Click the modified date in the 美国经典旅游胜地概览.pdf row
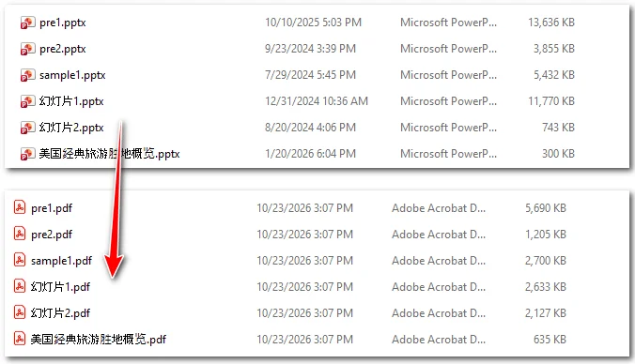 [305, 340]
